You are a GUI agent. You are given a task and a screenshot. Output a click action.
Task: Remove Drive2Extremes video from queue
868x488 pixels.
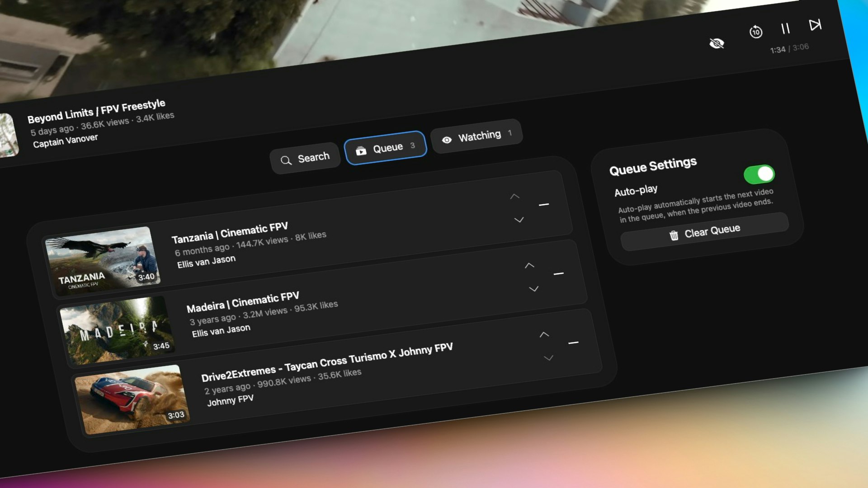[x=573, y=343]
